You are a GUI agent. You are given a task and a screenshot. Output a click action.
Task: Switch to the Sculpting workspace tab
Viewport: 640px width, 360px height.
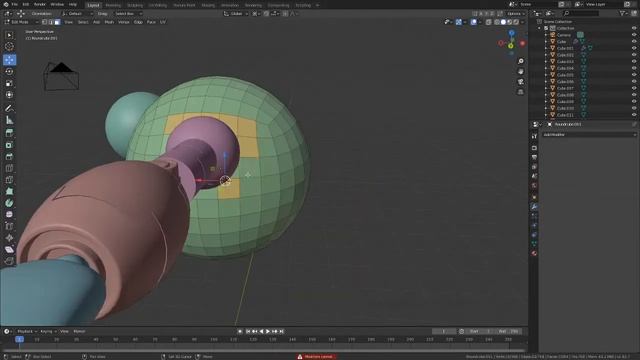pos(135,5)
